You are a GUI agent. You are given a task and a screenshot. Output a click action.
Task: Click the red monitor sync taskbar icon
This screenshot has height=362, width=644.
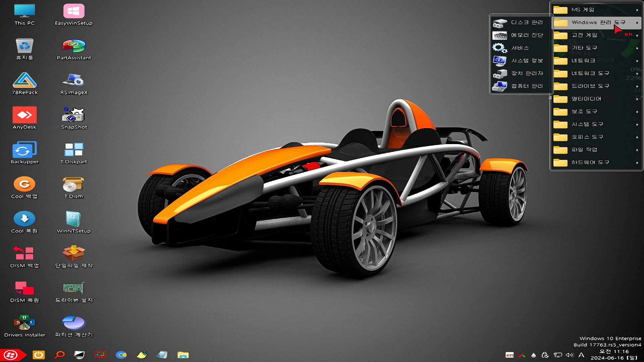point(100,355)
